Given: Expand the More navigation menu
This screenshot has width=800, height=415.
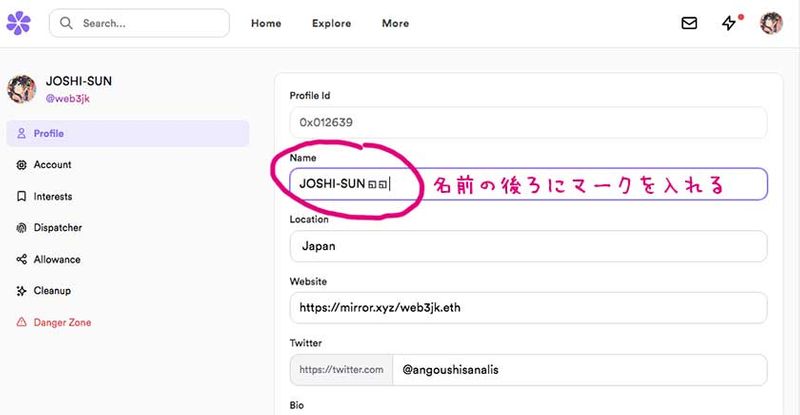Looking at the screenshot, I should click(x=395, y=23).
